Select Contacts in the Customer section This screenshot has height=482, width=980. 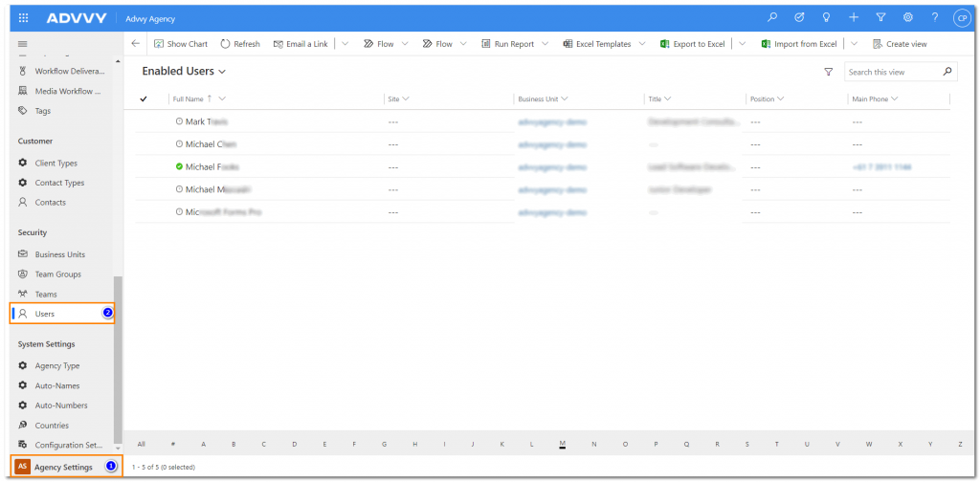coord(50,203)
